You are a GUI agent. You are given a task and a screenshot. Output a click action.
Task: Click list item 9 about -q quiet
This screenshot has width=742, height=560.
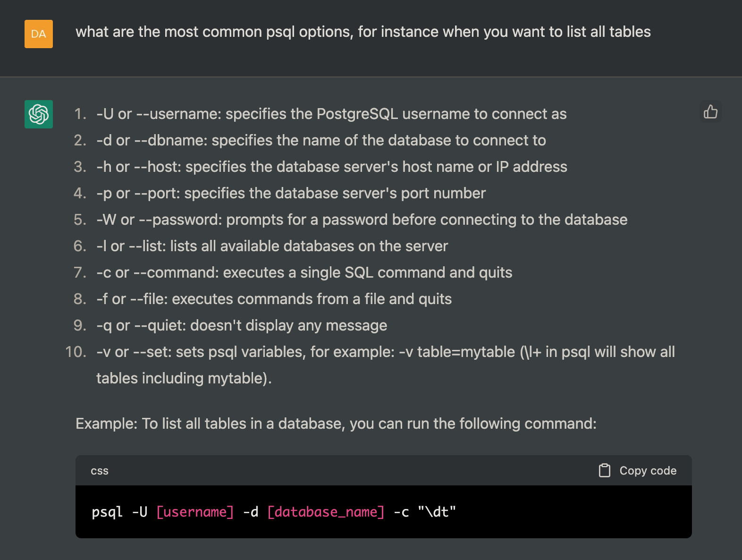pos(242,325)
